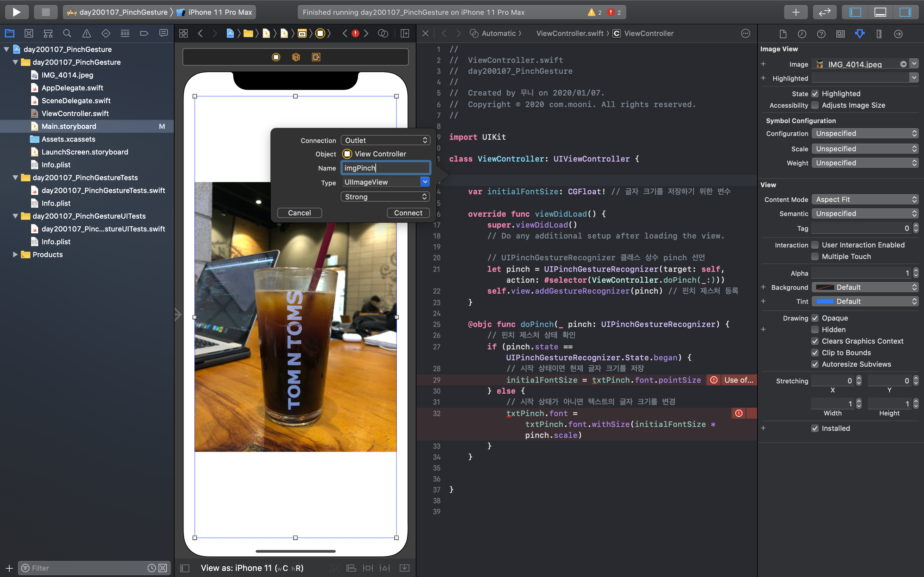924x577 pixels.
Task: Enable the User Interaction Enabled checkbox
Action: point(815,245)
